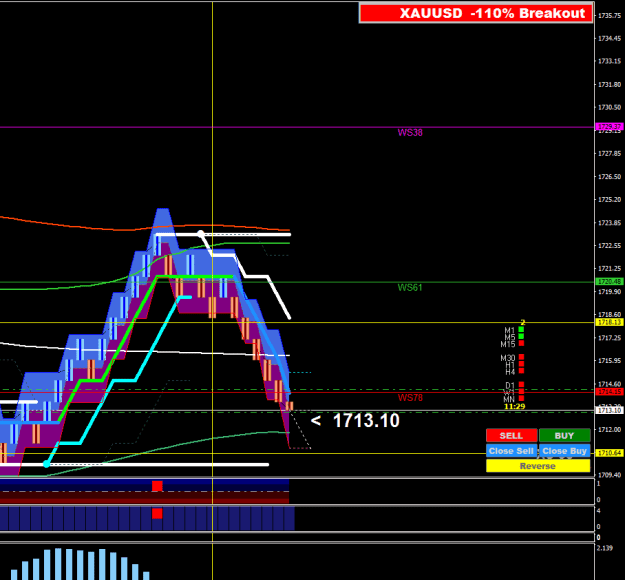The image size is (625, 580).
Task: Click the red M30 trend square
Action: click(x=521, y=357)
